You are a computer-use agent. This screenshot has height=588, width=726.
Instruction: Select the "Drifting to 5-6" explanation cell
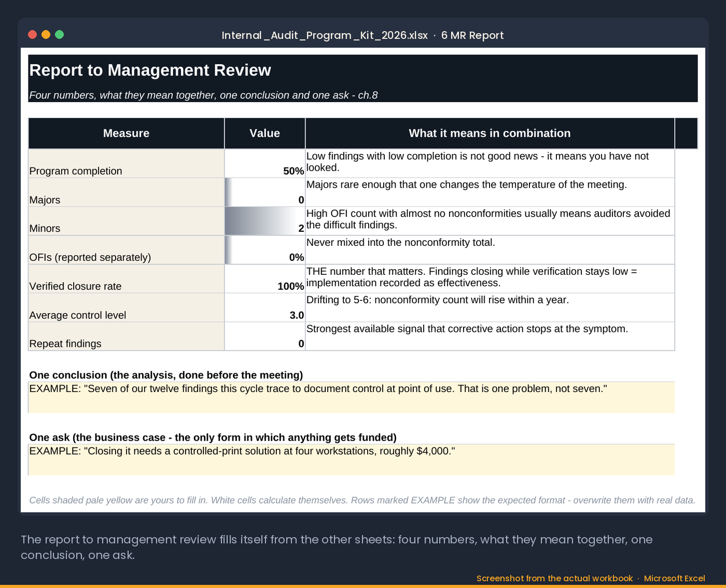490,307
